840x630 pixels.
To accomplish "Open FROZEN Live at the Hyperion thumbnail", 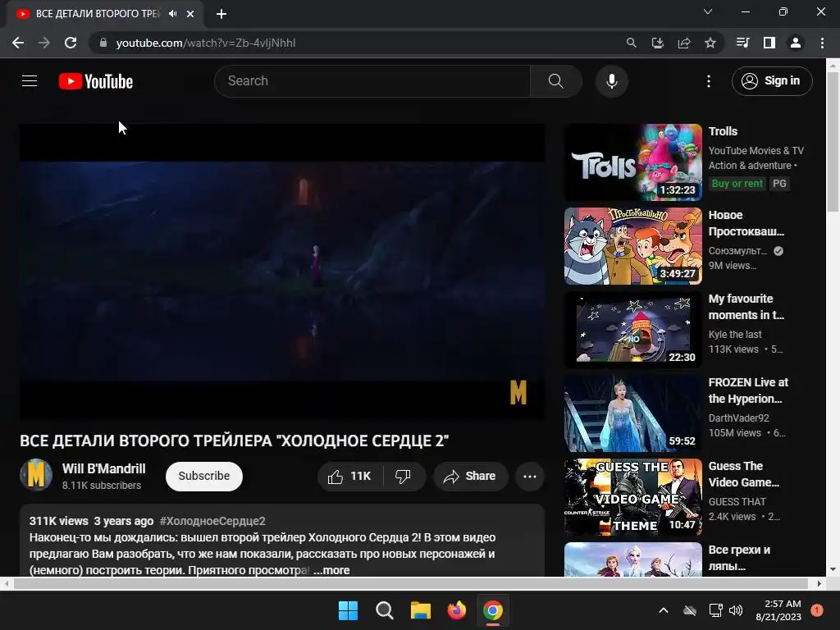I will pos(633,413).
